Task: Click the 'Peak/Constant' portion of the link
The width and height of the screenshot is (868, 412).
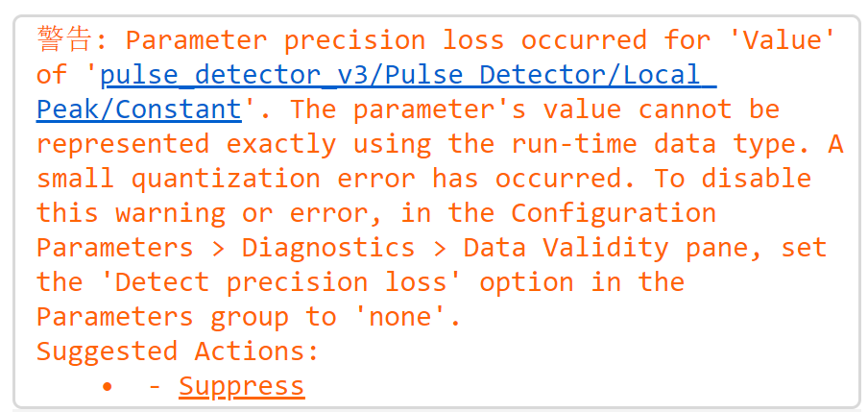Action: pyautogui.click(x=138, y=109)
